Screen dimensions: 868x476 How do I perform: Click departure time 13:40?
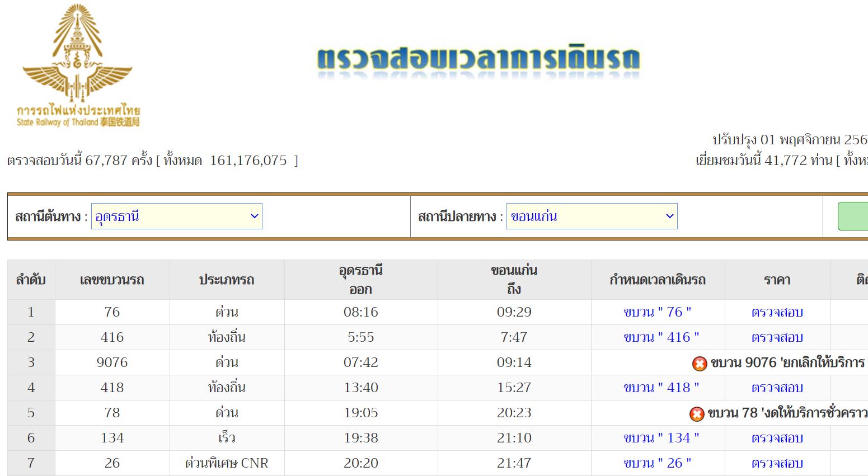point(361,388)
